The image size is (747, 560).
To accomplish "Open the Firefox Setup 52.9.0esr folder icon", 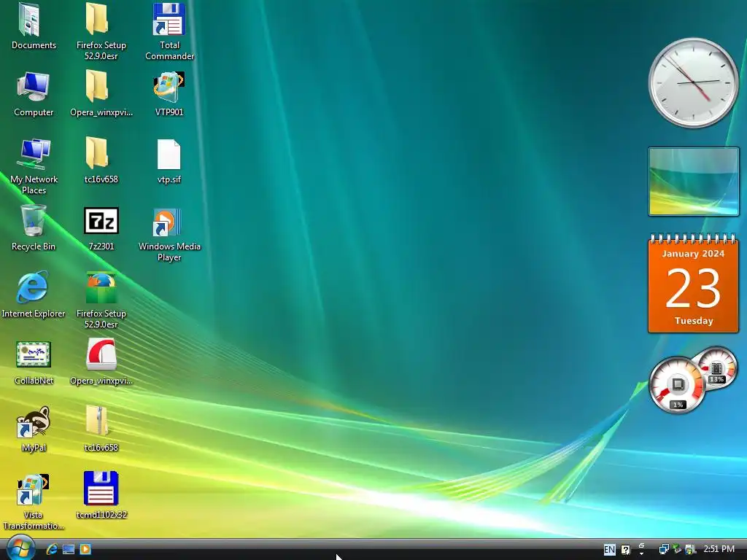I will 97,20.
